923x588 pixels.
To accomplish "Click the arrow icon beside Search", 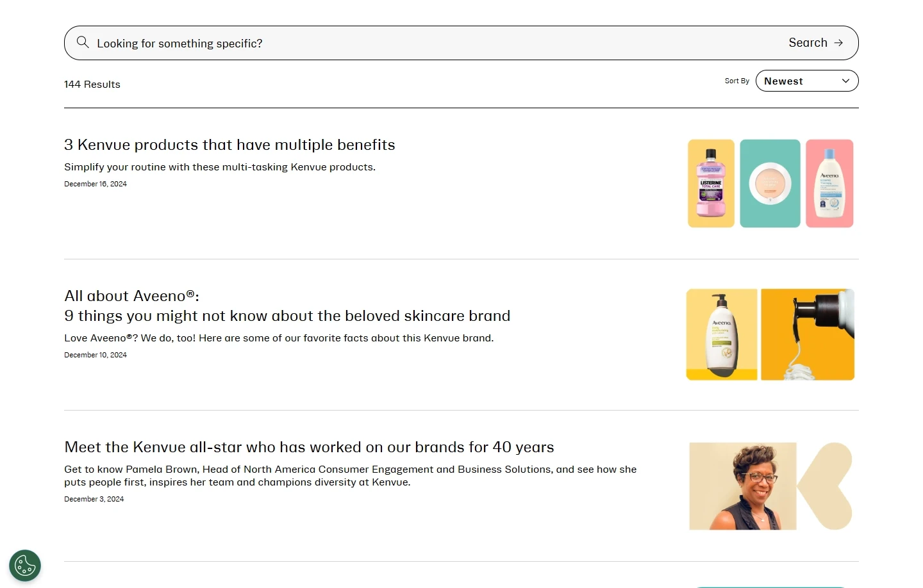I will [x=838, y=42].
